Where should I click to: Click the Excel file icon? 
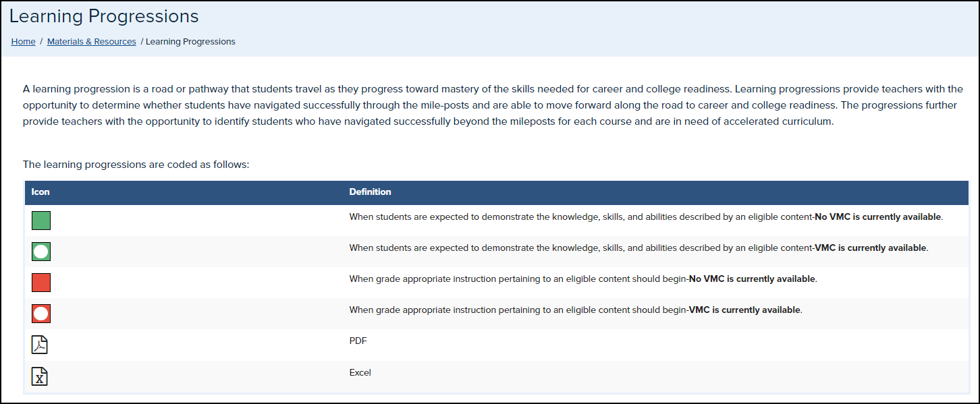40,376
